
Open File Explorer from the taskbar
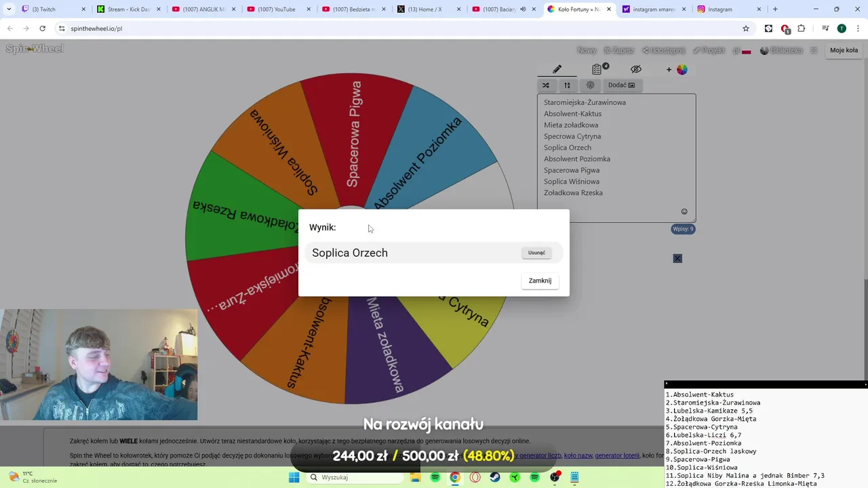coord(415,477)
